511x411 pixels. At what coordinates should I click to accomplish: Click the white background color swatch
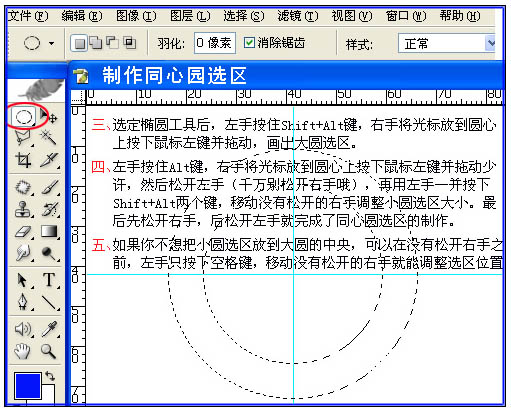(49, 393)
